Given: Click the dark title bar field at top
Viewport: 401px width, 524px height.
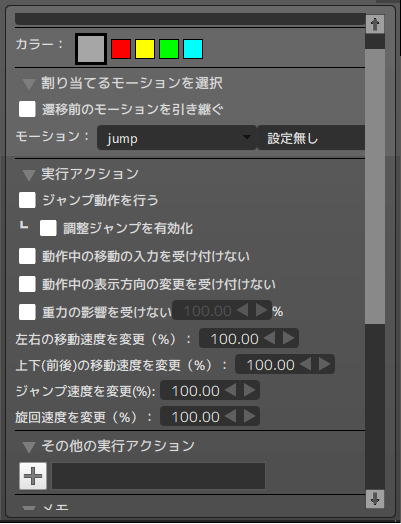Looking at the screenshot, I should 190,19.
